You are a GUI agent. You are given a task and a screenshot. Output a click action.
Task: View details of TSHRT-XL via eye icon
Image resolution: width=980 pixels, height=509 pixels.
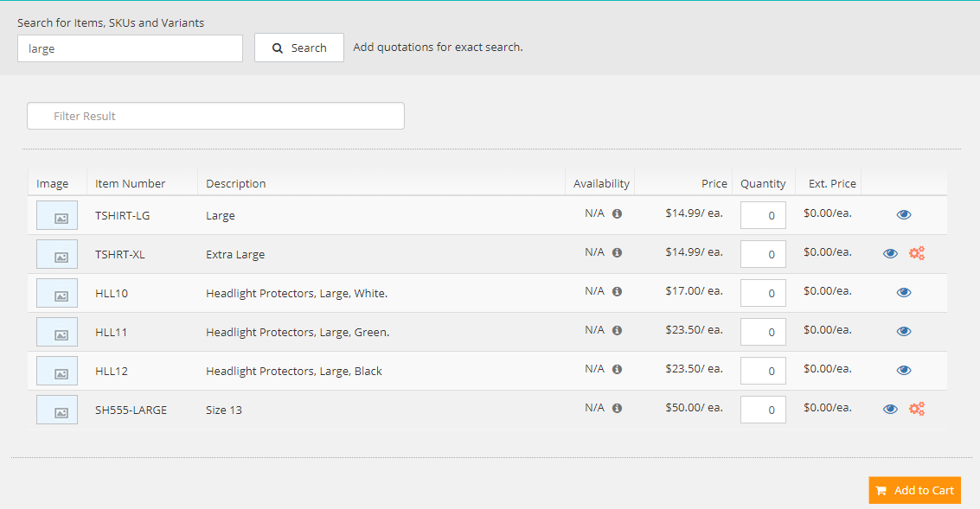coord(890,254)
